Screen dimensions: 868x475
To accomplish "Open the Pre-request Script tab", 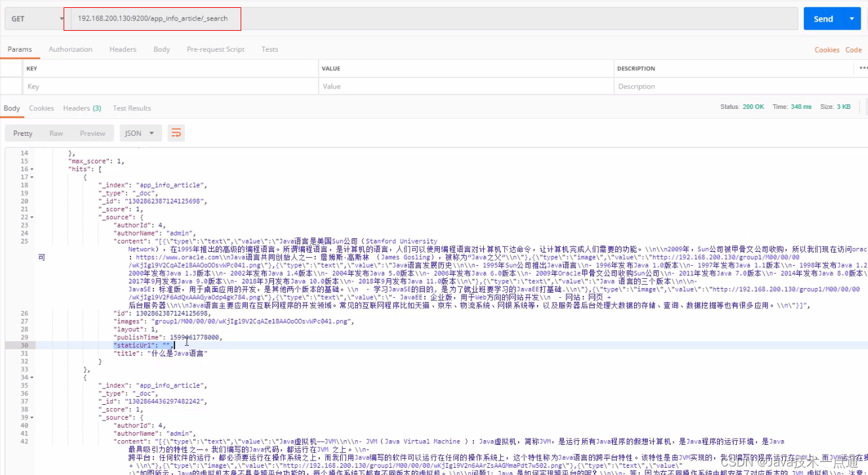I will [x=216, y=49].
